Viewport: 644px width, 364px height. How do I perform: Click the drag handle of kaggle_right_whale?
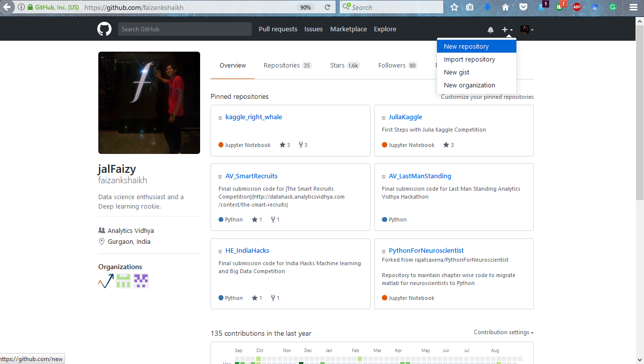click(x=220, y=118)
